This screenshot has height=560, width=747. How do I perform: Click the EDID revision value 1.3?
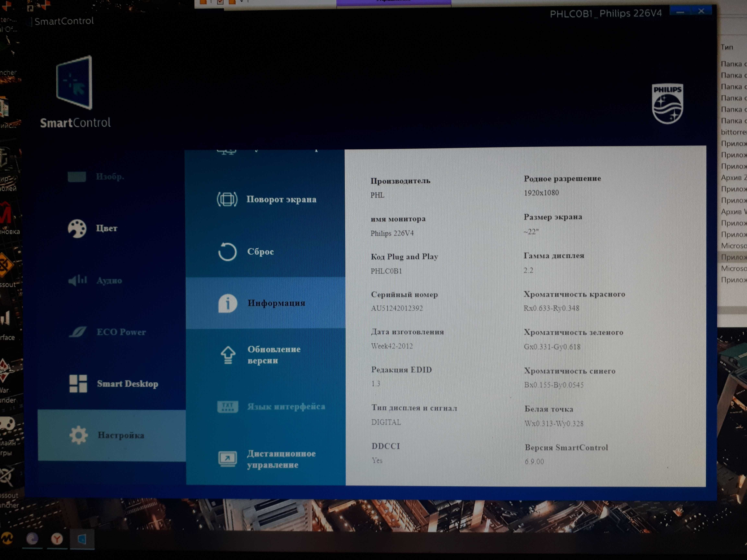376,384
